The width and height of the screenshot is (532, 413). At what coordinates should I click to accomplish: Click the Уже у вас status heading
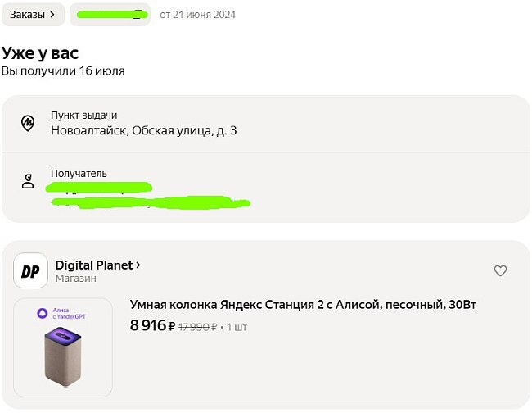[x=40, y=52]
